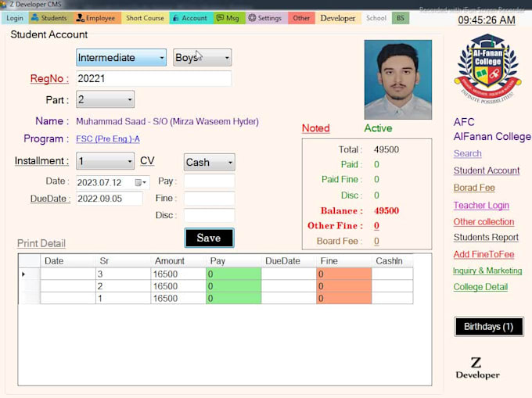Click the student photo thumbnail
The width and height of the screenshot is (532, 398).
coord(398,80)
